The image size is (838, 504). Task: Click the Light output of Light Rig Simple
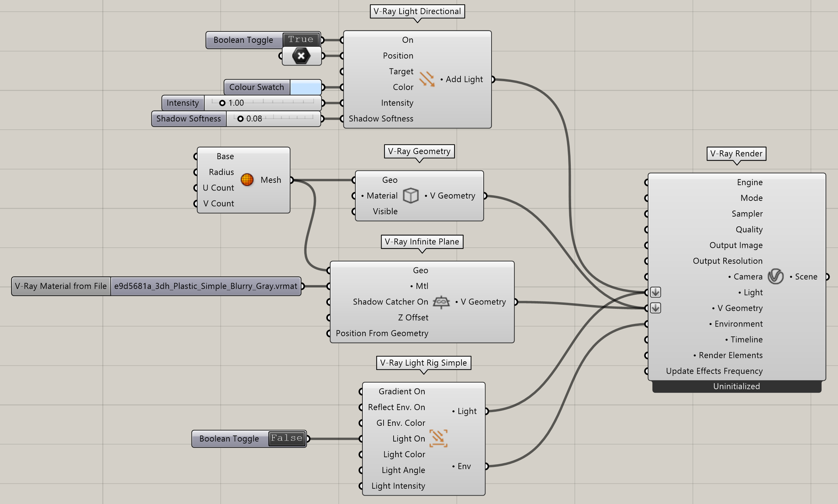(x=466, y=411)
